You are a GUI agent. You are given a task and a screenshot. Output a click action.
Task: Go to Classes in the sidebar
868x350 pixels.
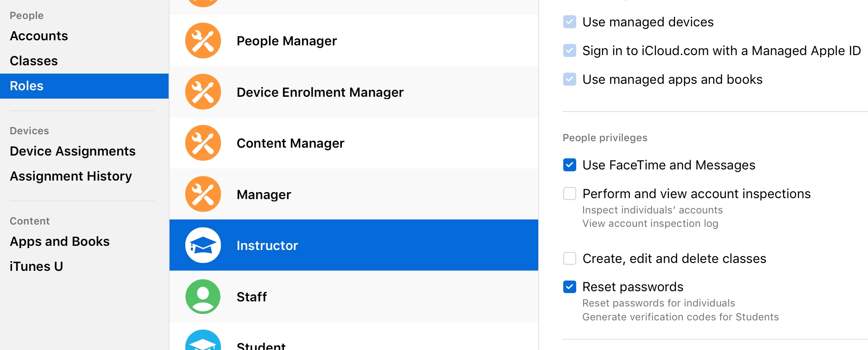34,61
